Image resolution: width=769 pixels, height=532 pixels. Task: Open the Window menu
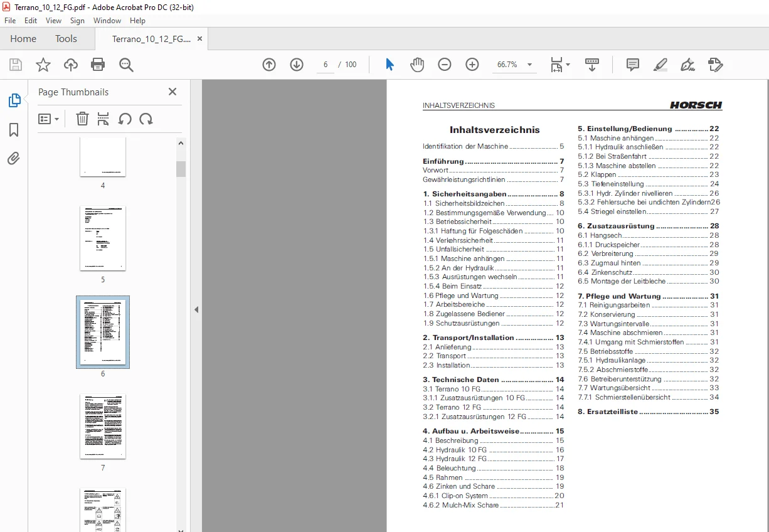[107, 21]
